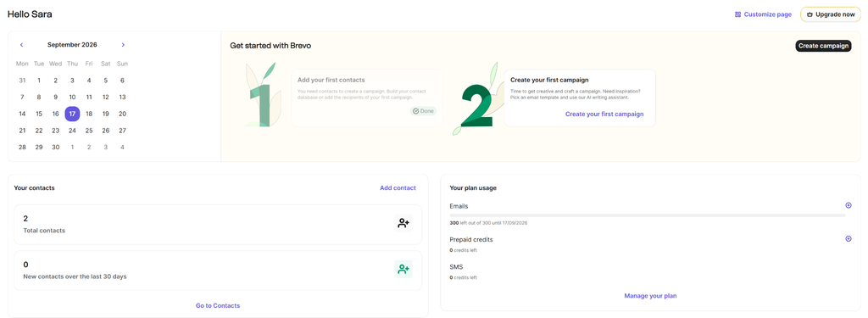Select highlighted date 17 in calendar
This screenshot has height=318, width=868.
72,114
